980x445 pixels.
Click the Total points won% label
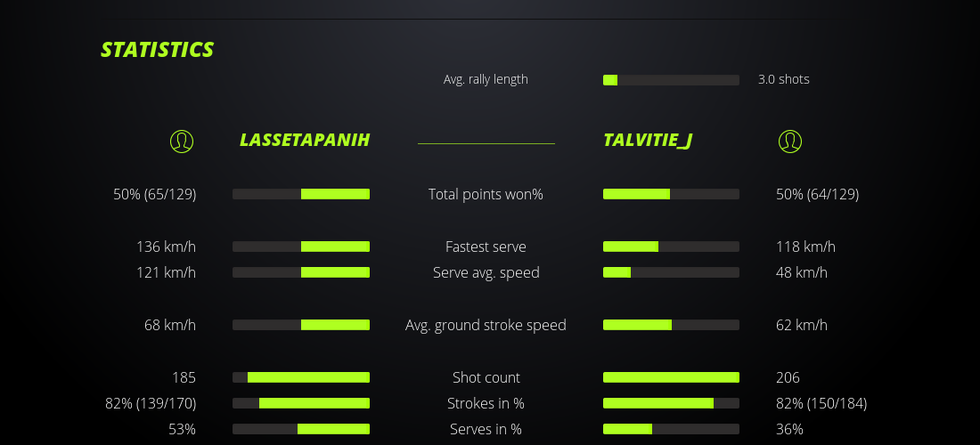click(486, 194)
